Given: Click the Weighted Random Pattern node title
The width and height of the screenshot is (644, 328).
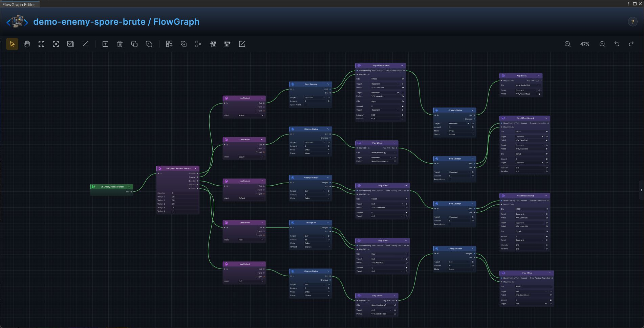Looking at the screenshot, I should (178, 168).
